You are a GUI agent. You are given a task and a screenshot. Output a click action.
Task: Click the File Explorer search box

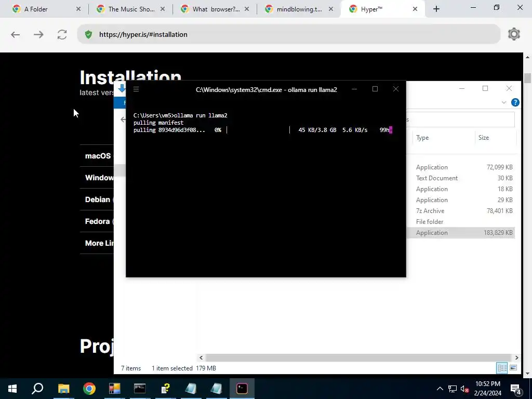point(460,119)
